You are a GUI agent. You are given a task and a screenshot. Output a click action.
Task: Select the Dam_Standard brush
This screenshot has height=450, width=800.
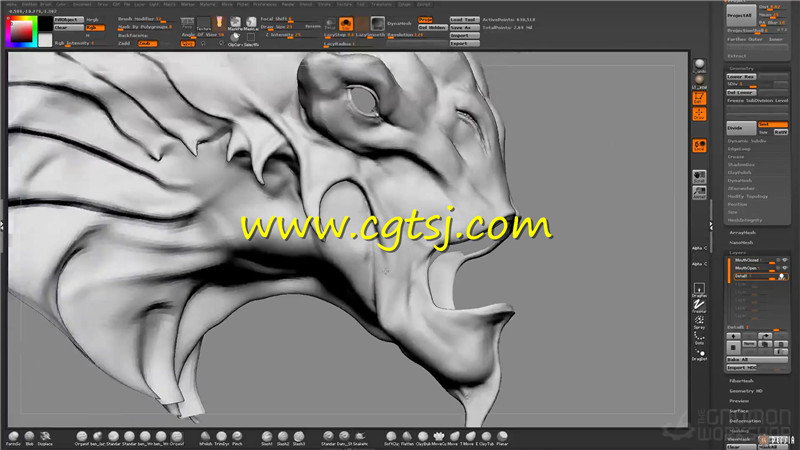coord(344,437)
